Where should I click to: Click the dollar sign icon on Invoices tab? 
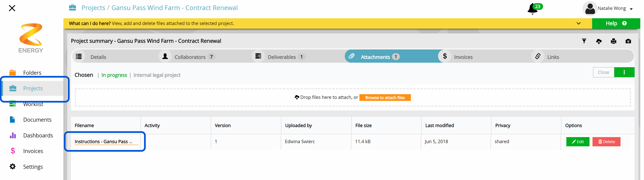point(445,56)
